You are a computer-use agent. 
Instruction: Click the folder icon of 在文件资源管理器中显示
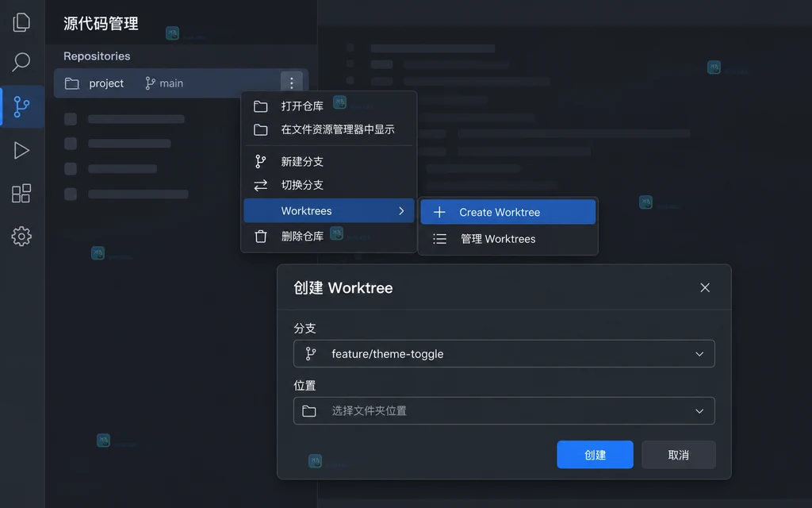click(x=260, y=129)
